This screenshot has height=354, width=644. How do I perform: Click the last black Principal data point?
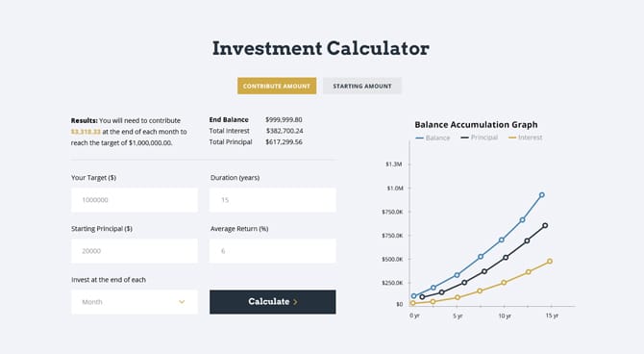coord(545,225)
